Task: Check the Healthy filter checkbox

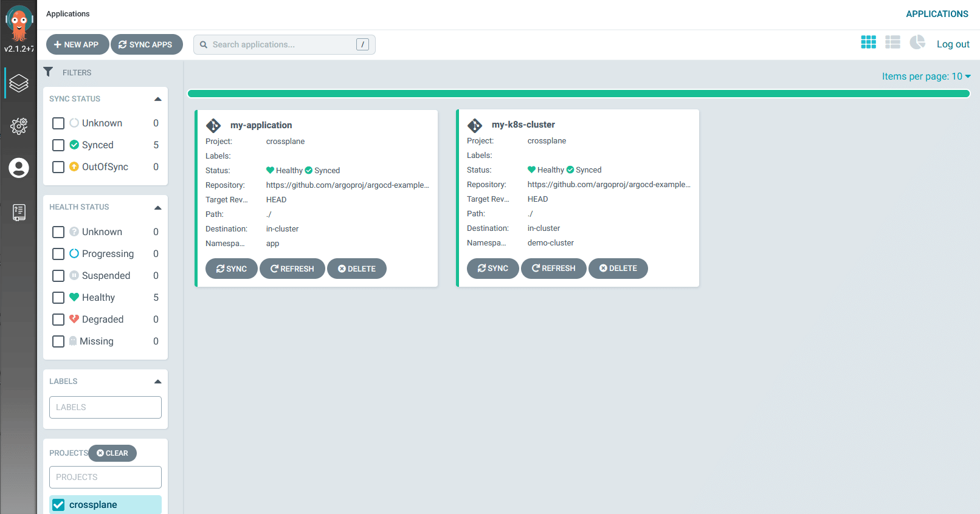Action: click(58, 298)
